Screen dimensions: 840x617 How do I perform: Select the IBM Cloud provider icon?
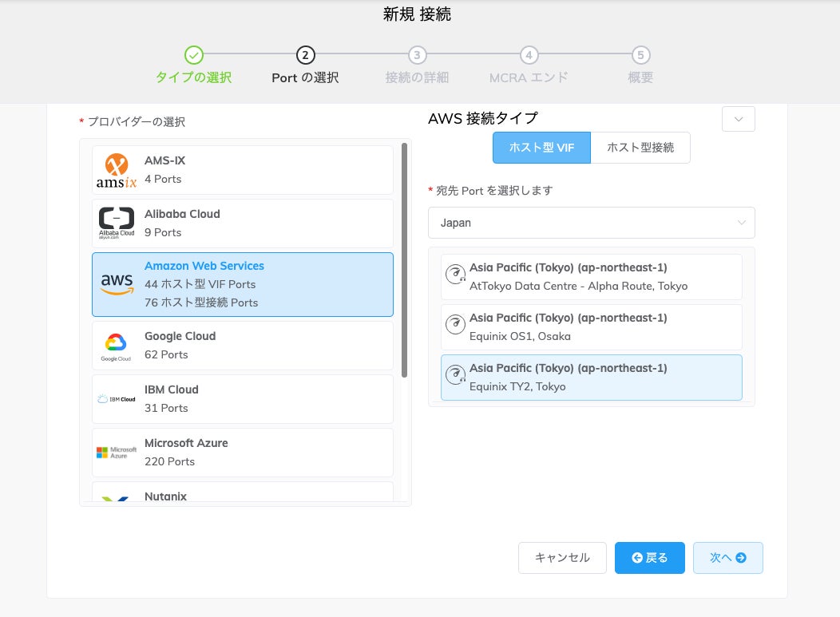point(117,398)
